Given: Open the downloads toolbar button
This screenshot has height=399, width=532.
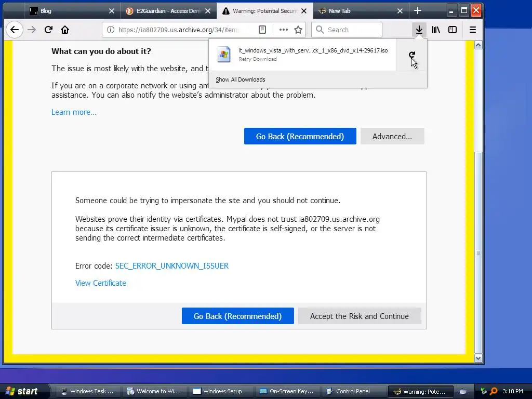Looking at the screenshot, I should click(419, 30).
